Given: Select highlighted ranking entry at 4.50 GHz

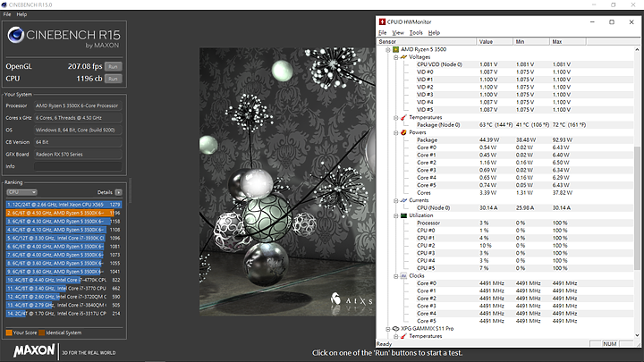Looking at the screenshot, I should [x=64, y=213].
